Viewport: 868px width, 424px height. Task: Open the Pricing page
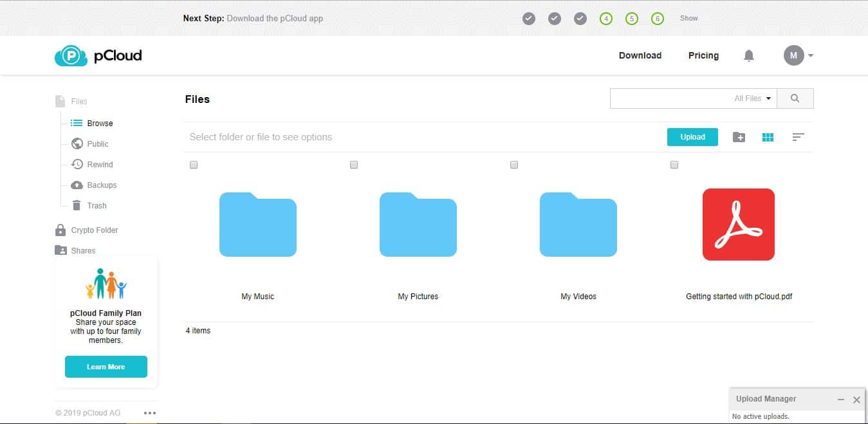[x=703, y=55]
